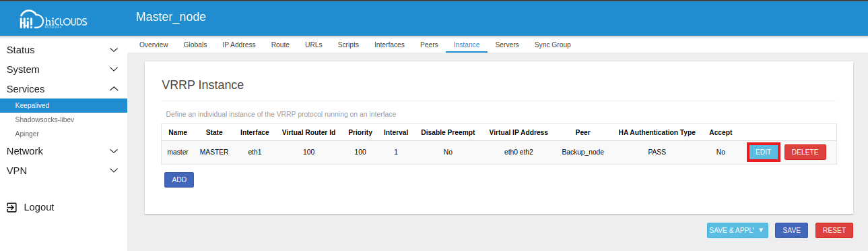Click the Logout door icon
The width and height of the screenshot is (868, 251).
tap(12, 207)
